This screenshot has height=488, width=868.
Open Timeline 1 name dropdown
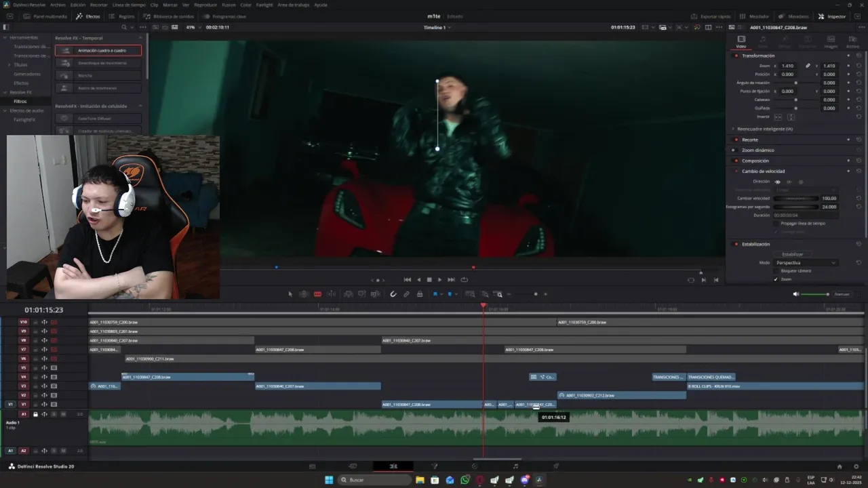click(437, 27)
